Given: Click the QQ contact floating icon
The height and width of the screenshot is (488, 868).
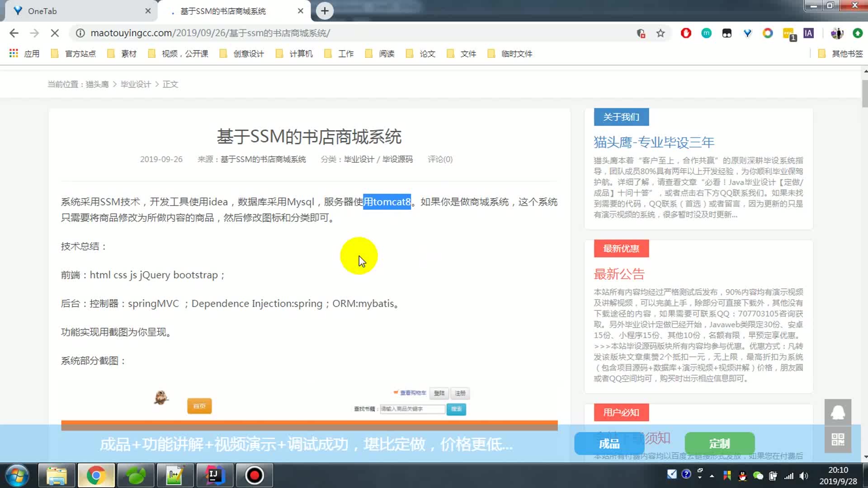Looking at the screenshot, I should click(838, 412).
